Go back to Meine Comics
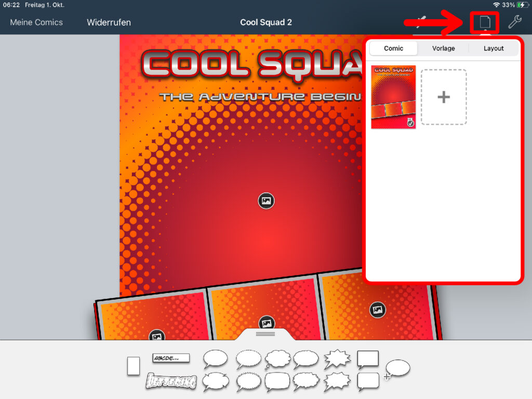532x399 pixels. [x=36, y=22]
